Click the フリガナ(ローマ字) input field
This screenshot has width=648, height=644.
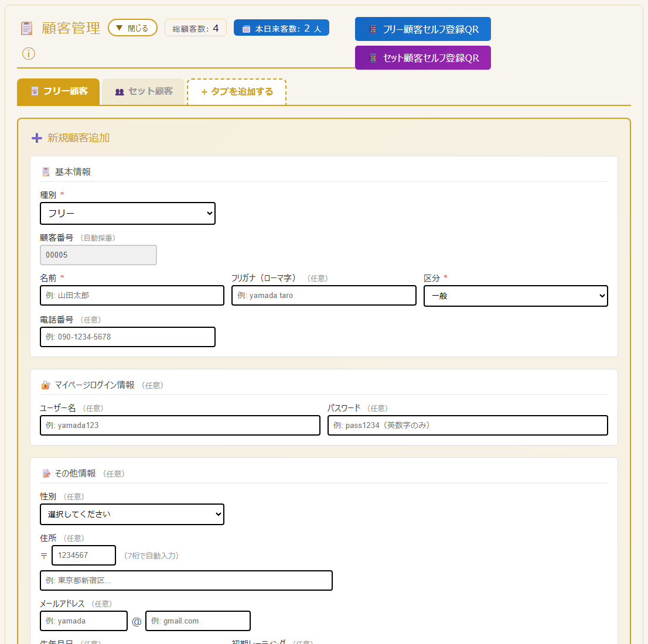(x=323, y=295)
